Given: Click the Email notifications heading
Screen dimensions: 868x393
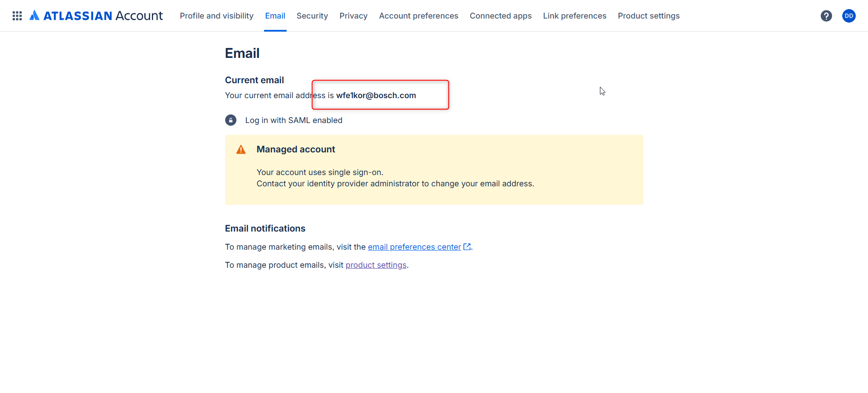Looking at the screenshot, I should [x=265, y=228].
